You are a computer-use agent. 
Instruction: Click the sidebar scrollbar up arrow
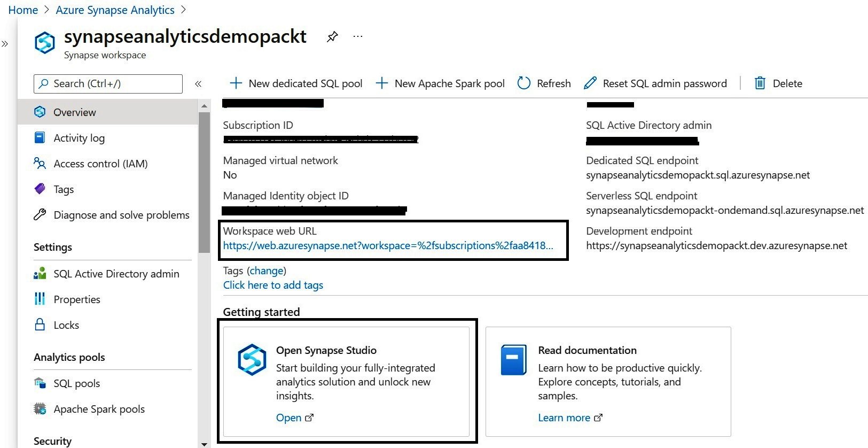(x=204, y=106)
